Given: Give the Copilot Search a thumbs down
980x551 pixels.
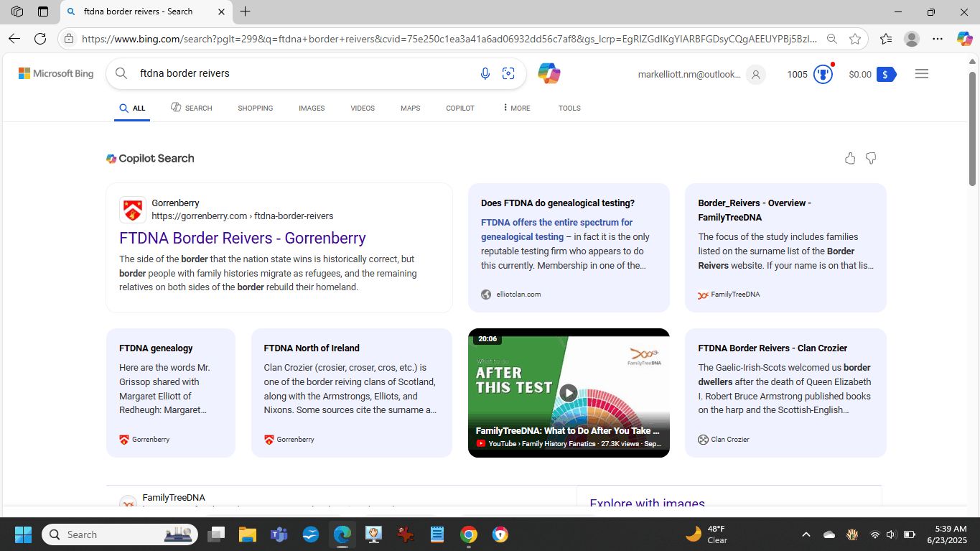Looking at the screenshot, I should pyautogui.click(x=871, y=158).
